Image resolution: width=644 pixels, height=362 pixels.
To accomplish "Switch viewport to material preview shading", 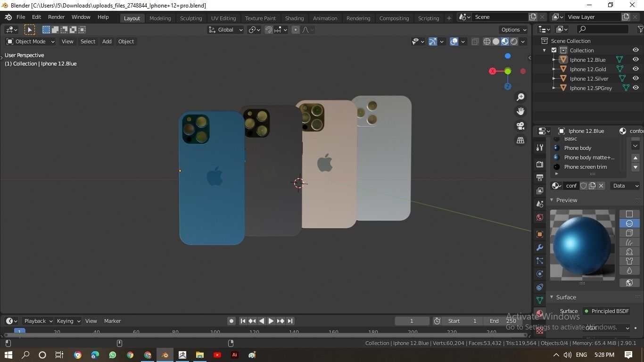I will click(x=505, y=41).
